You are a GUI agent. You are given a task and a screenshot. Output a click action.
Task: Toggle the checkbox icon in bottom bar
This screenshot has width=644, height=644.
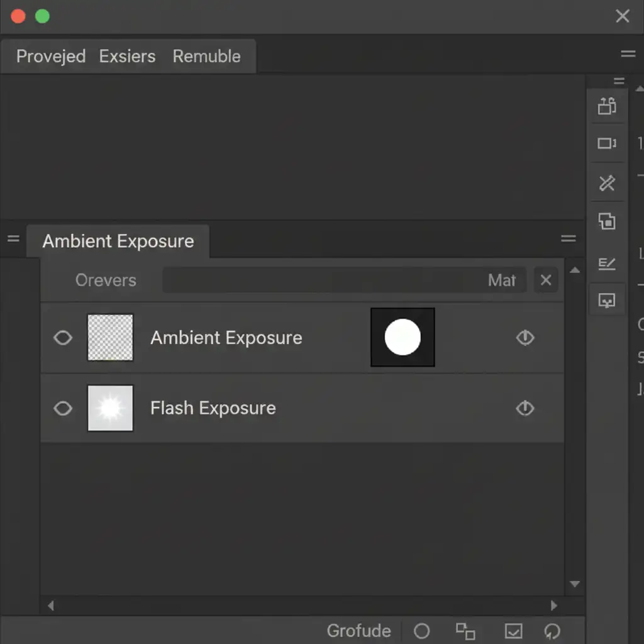click(x=513, y=631)
